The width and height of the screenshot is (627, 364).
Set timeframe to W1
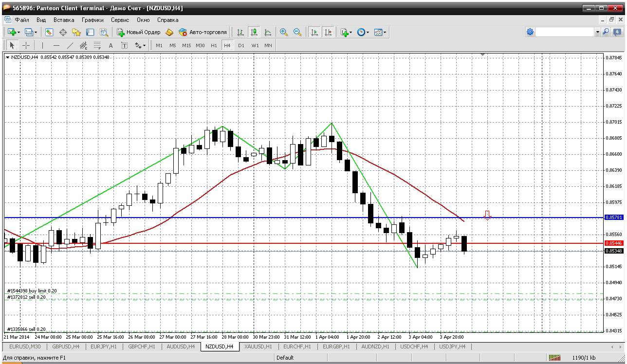point(255,45)
